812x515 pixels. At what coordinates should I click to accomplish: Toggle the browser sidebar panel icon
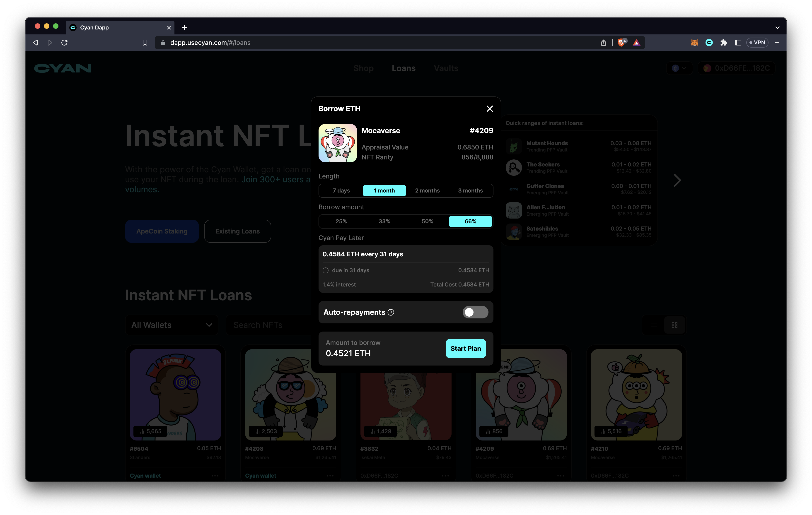tap(738, 43)
